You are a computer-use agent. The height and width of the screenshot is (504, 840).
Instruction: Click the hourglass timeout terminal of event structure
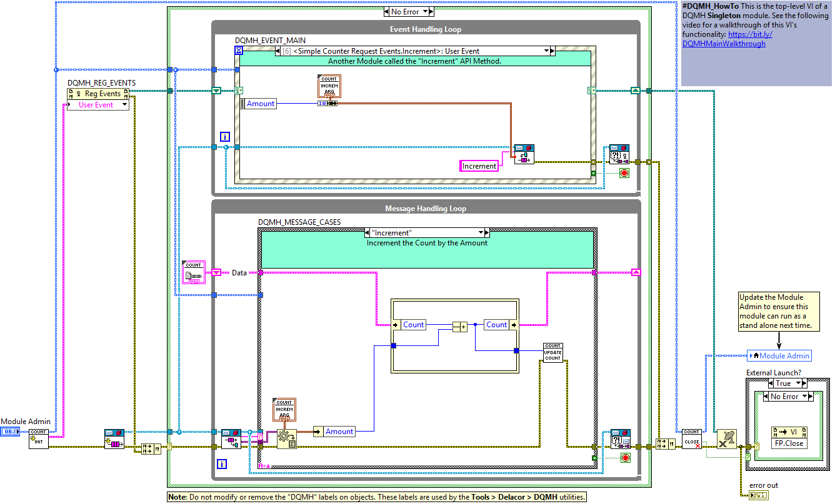238,51
